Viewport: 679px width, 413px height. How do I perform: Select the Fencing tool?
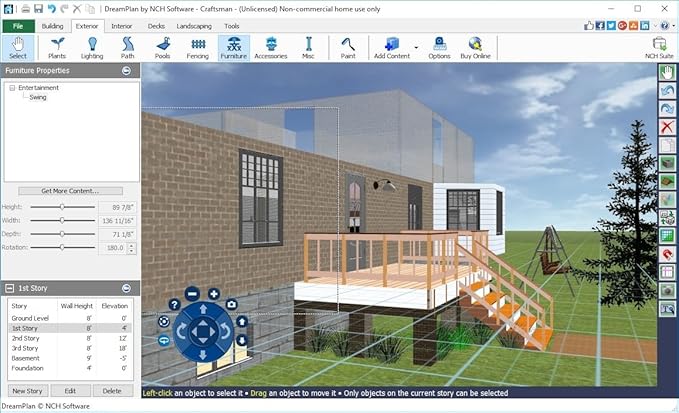click(197, 47)
